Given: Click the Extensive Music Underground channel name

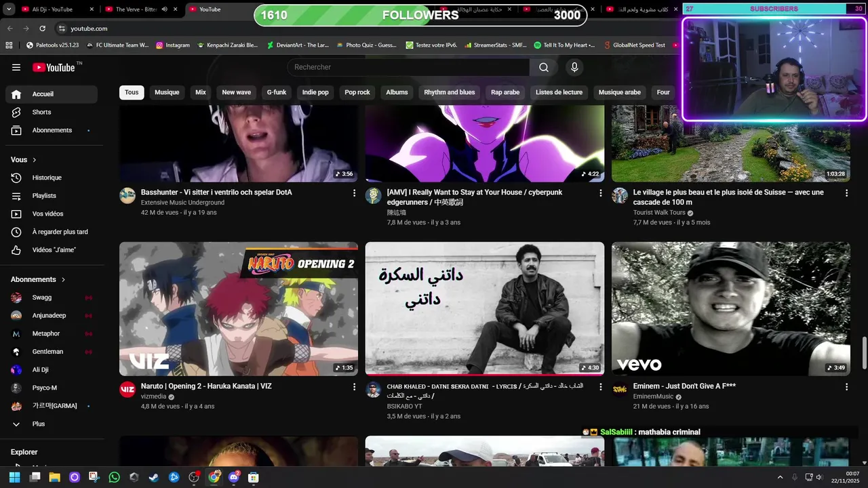Looking at the screenshot, I should tap(182, 203).
